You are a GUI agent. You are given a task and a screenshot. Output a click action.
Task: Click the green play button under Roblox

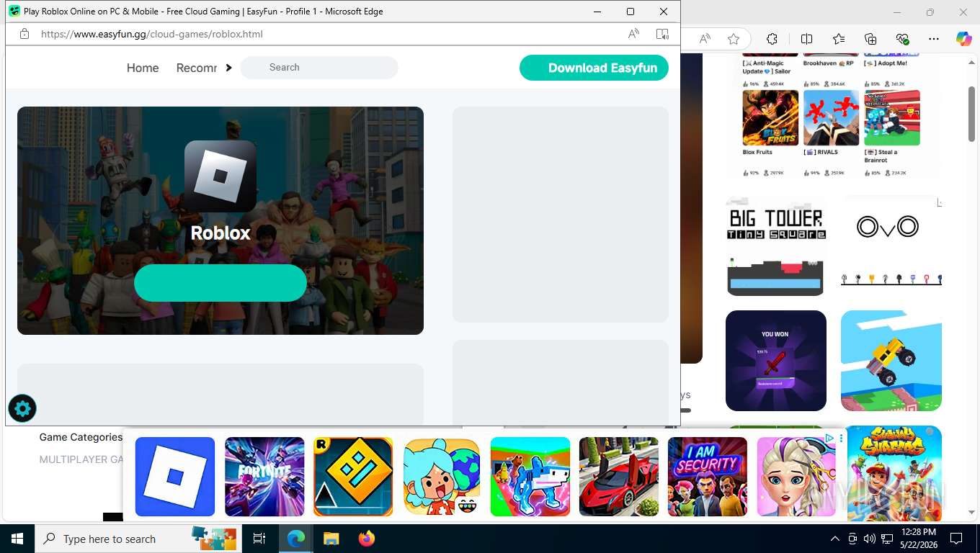click(x=220, y=283)
